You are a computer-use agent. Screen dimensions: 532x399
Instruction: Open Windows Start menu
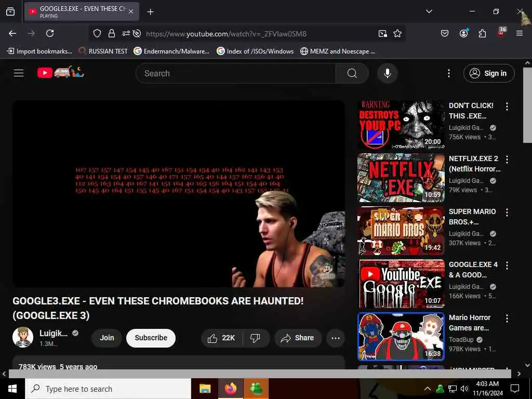coord(12,389)
